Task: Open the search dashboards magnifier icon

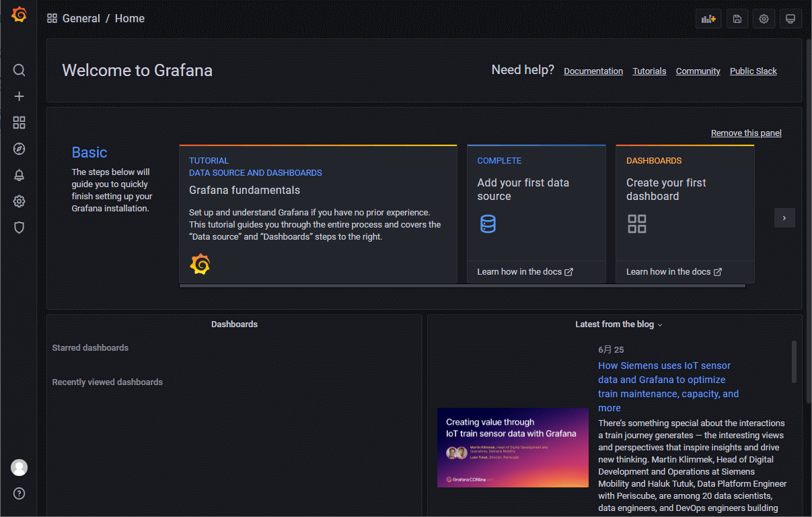Action: pyautogui.click(x=20, y=70)
